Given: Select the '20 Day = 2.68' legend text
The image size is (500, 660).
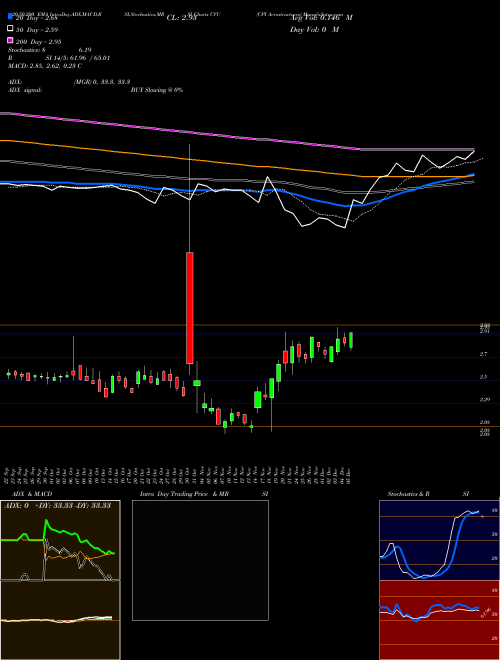Looking at the screenshot, I should (x=37, y=18).
